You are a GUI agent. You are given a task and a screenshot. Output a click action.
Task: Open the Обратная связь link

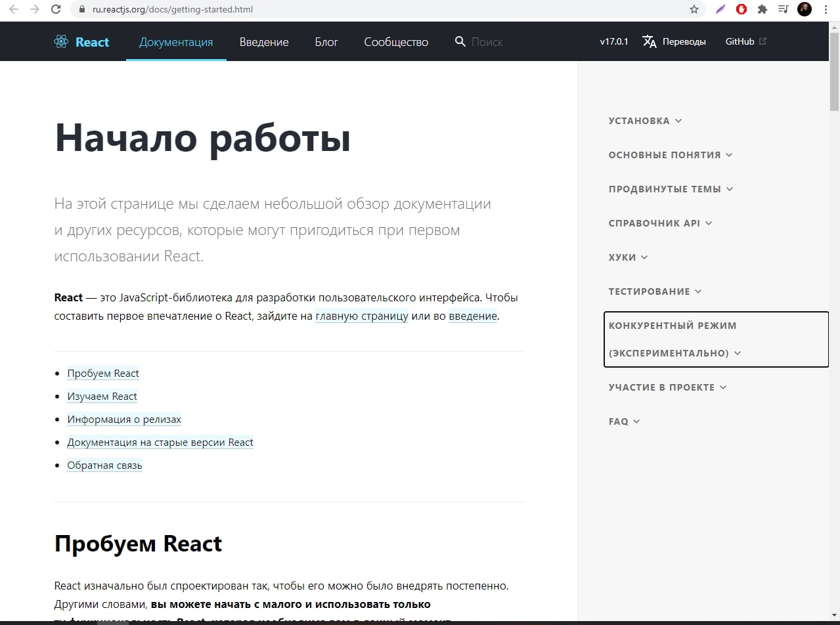[104, 465]
